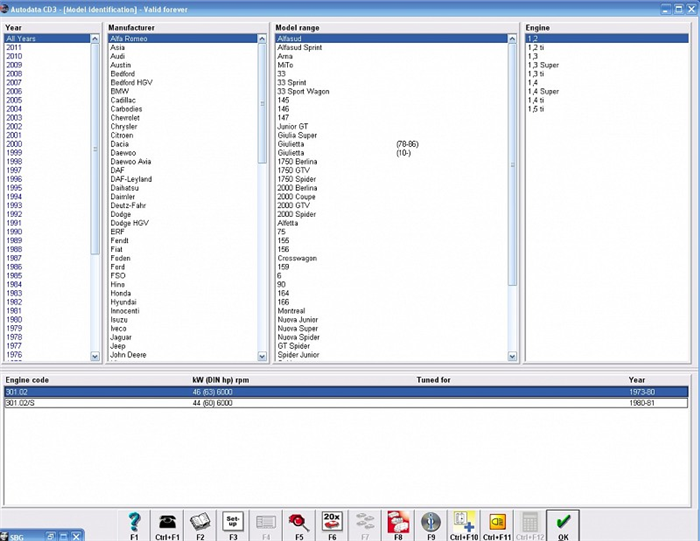Viewport: 700px width, 541px height.
Task: Close the SBG minimized window
Action: [x=76, y=536]
